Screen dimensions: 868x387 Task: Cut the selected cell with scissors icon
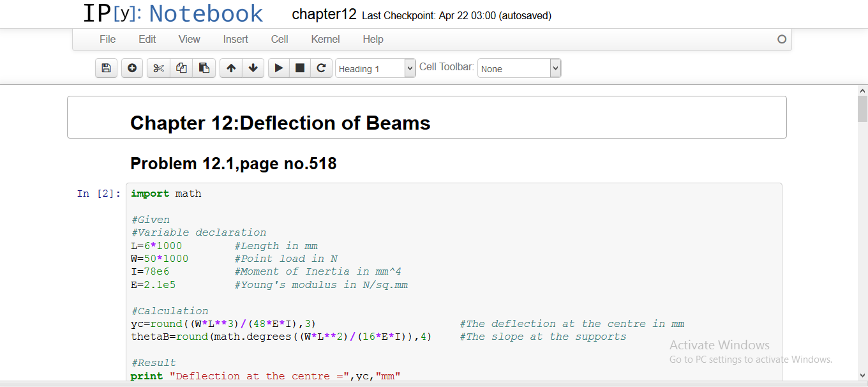pyautogui.click(x=159, y=68)
